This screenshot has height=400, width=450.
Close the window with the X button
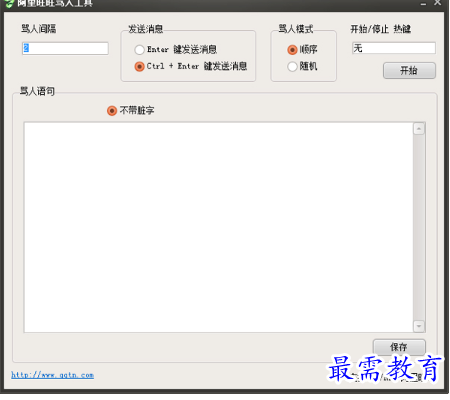click(x=438, y=3)
